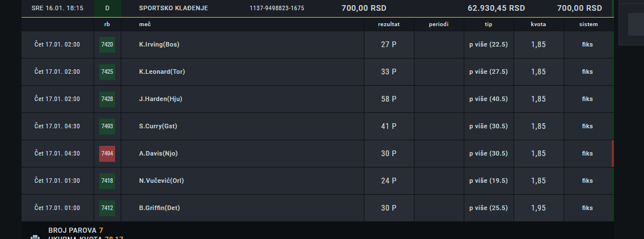Click the meč column header
Screen dimensions: 644x239
coord(145,24)
